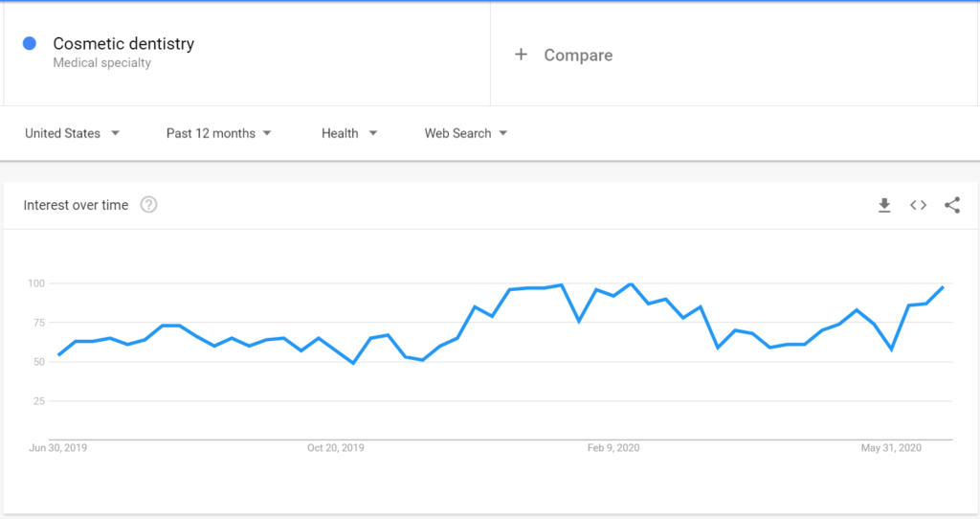Click the embed code icon
Viewport: 980px width, 519px height.
(918, 205)
